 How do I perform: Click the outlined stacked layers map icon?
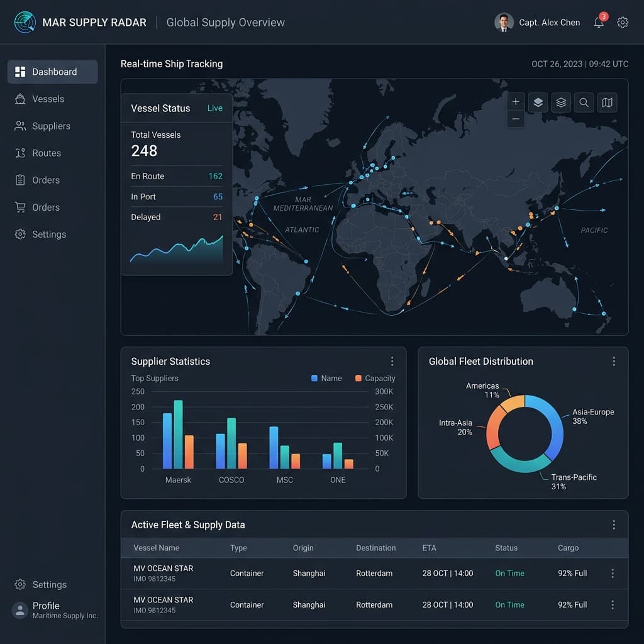click(x=561, y=103)
